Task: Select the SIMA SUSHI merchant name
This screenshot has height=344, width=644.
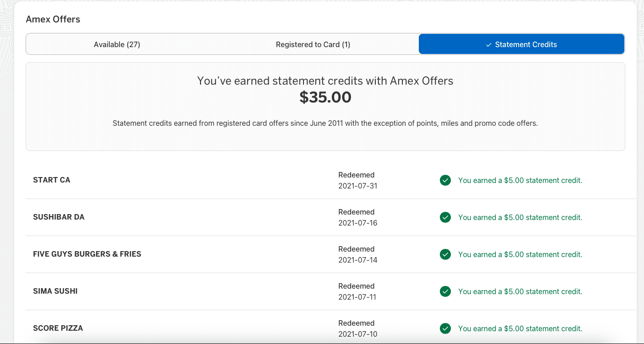Action: 55,291
